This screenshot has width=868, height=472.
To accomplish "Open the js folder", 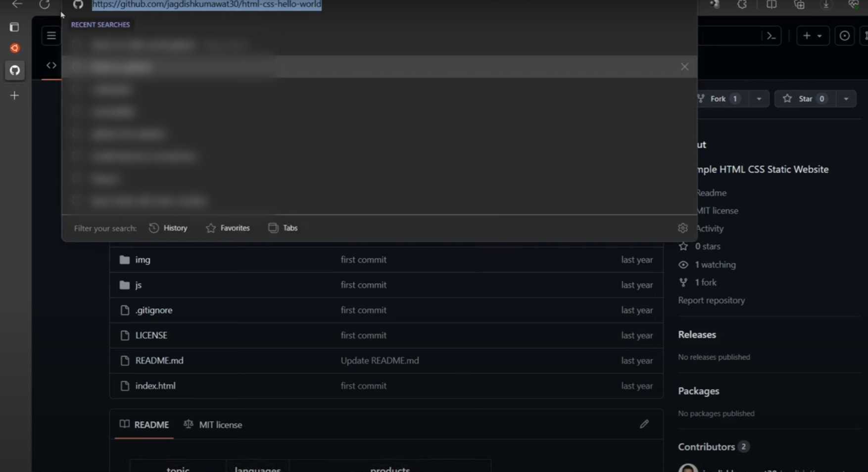I will (x=139, y=285).
